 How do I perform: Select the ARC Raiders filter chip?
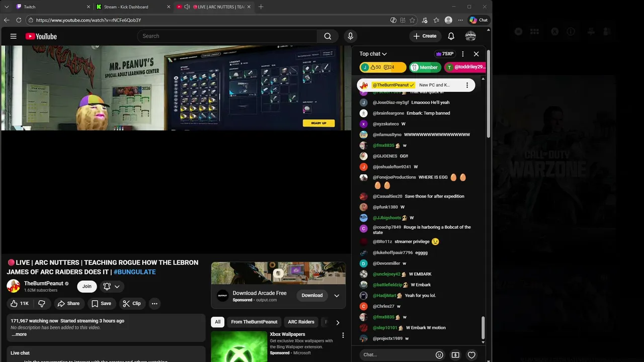click(301, 322)
